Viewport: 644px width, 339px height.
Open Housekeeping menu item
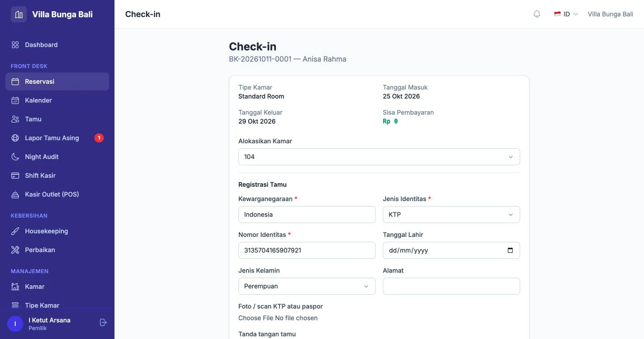click(57, 231)
